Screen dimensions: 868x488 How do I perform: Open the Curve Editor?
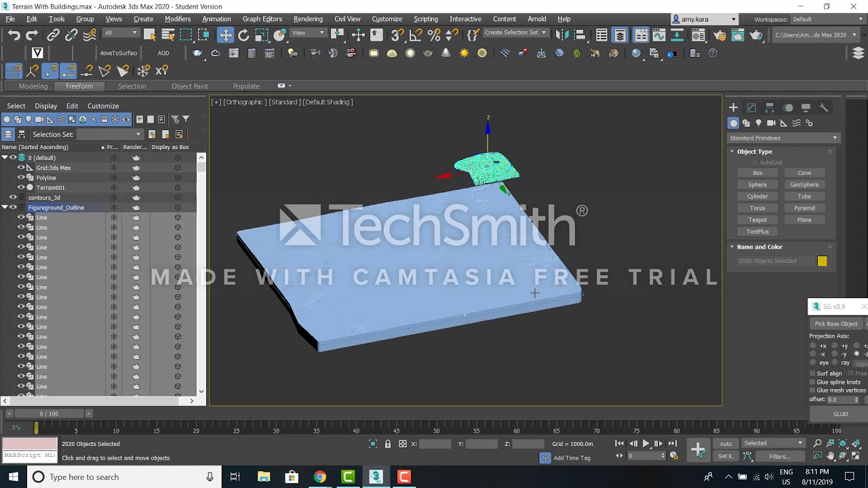(x=658, y=35)
